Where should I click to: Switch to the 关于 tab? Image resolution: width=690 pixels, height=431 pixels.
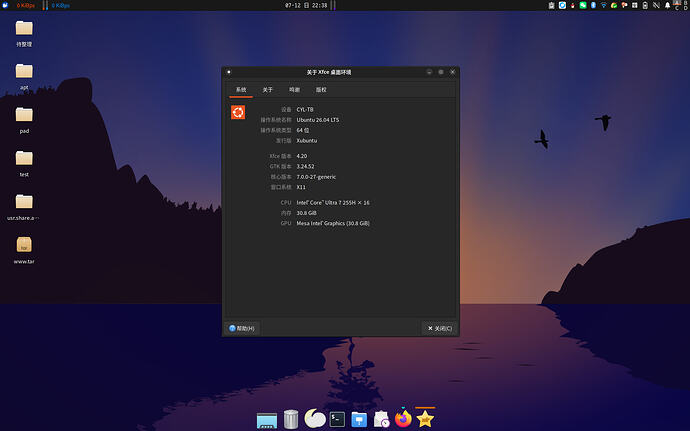tap(268, 90)
